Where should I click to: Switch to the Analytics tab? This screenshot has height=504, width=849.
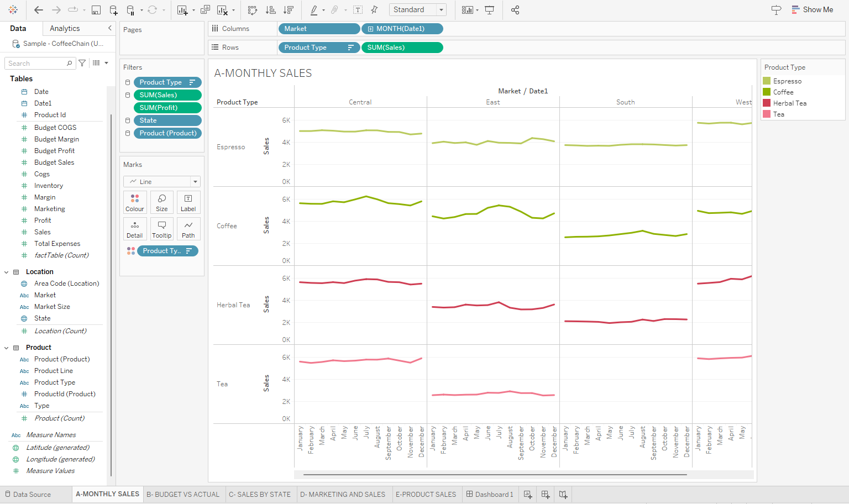pyautogui.click(x=65, y=28)
